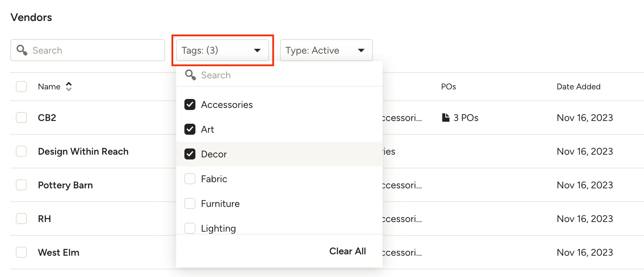Click the truncated tags cell for CB2
This screenshot has width=644, height=277.
(x=402, y=118)
